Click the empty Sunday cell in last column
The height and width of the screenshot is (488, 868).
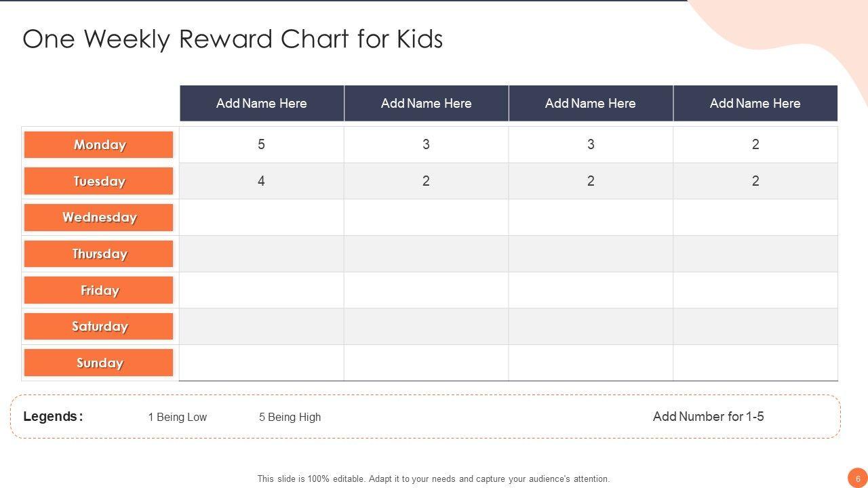(755, 363)
